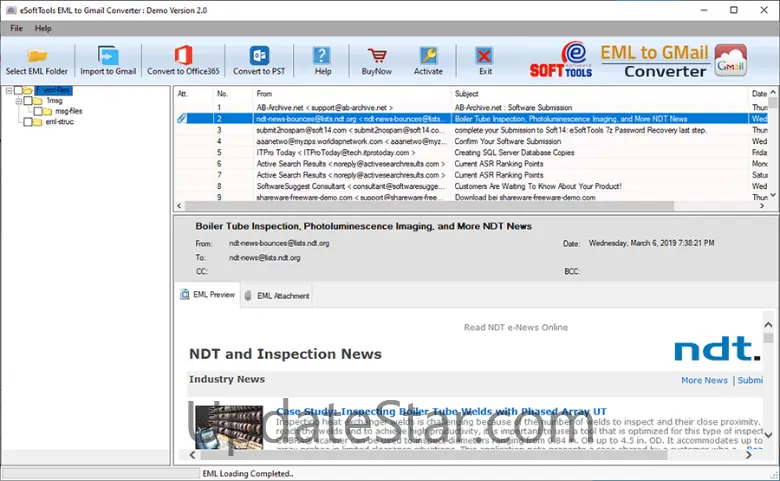Check the eml-struc folder checkbox
780x481 pixels.
(28, 122)
